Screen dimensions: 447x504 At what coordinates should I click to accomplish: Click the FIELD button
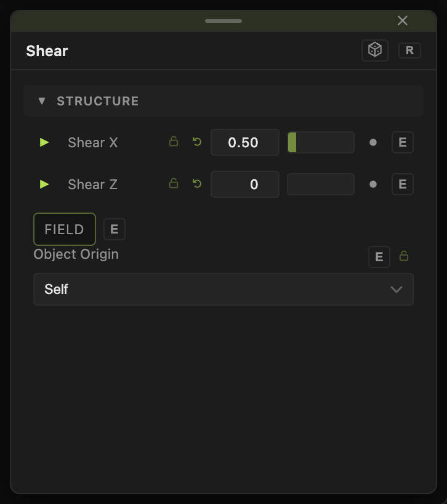(x=65, y=229)
